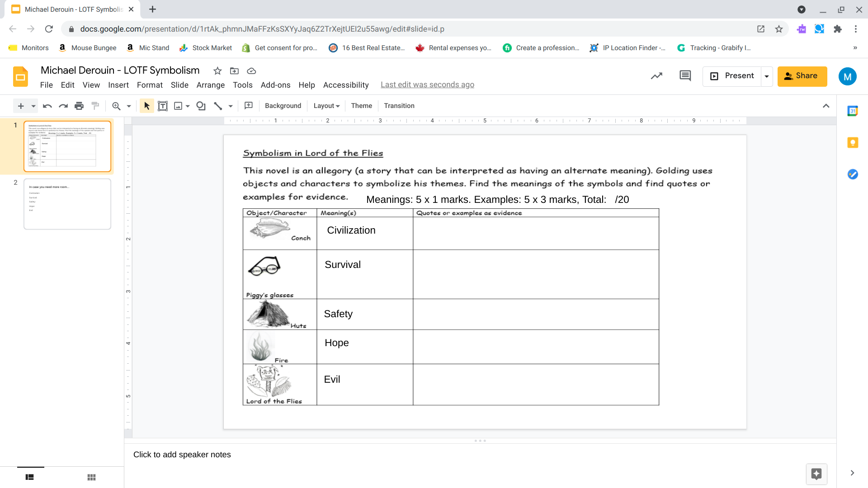The image size is (868, 488).
Task: Open comment history icon
Action: pos(685,76)
